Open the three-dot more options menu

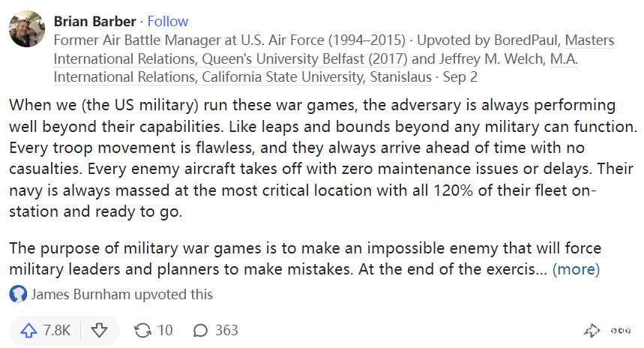point(620,330)
